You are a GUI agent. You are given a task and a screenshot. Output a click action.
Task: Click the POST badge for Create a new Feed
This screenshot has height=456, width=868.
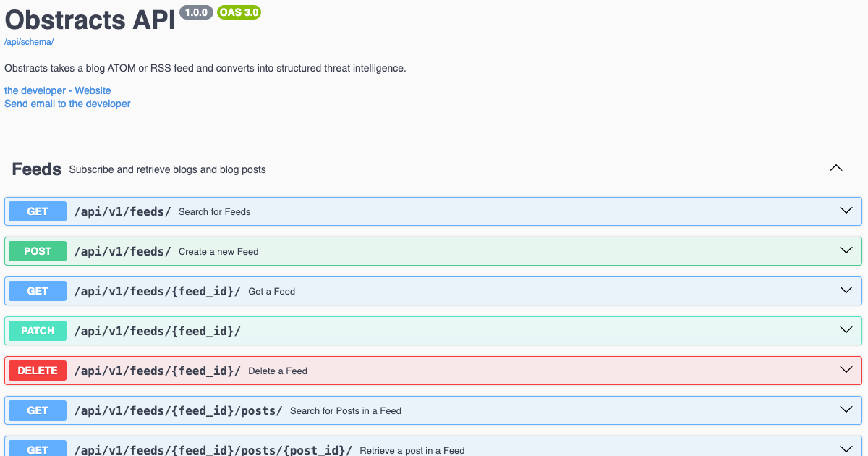pyautogui.click(x=37, y=251)
